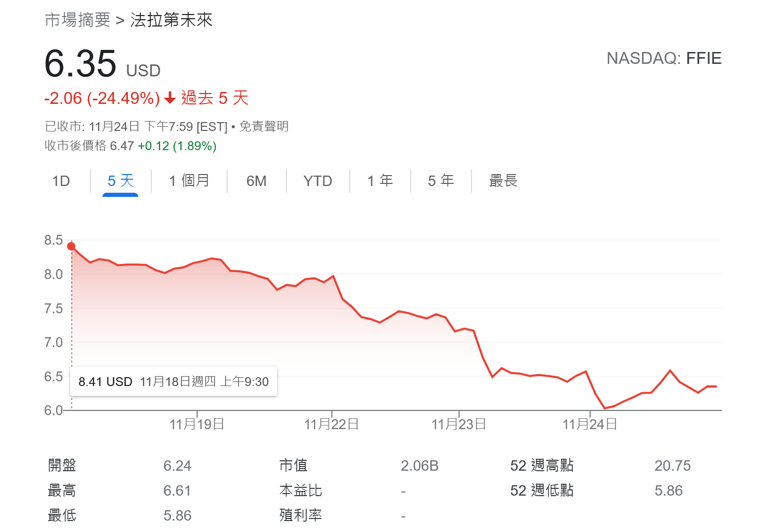Click the 市值 market cap label

tap(293, 465)
